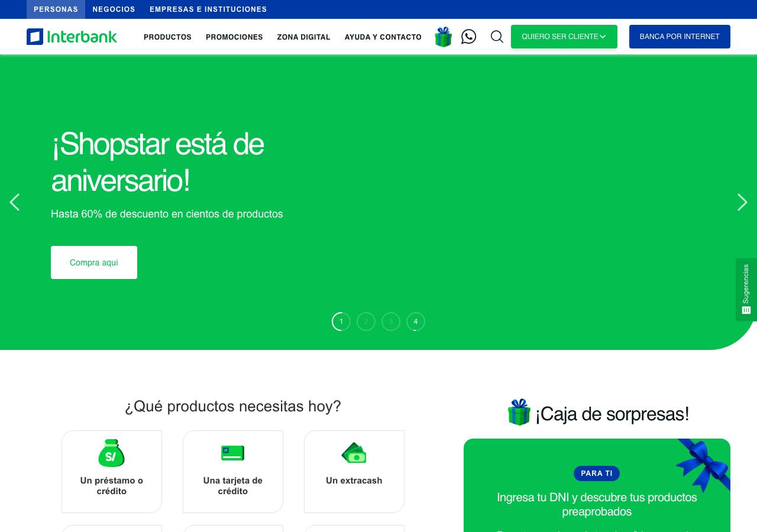This screenshot has height=532, width=757.
Task: Switch to Empresas e Instituciones tab
Action: click(208, 9)
